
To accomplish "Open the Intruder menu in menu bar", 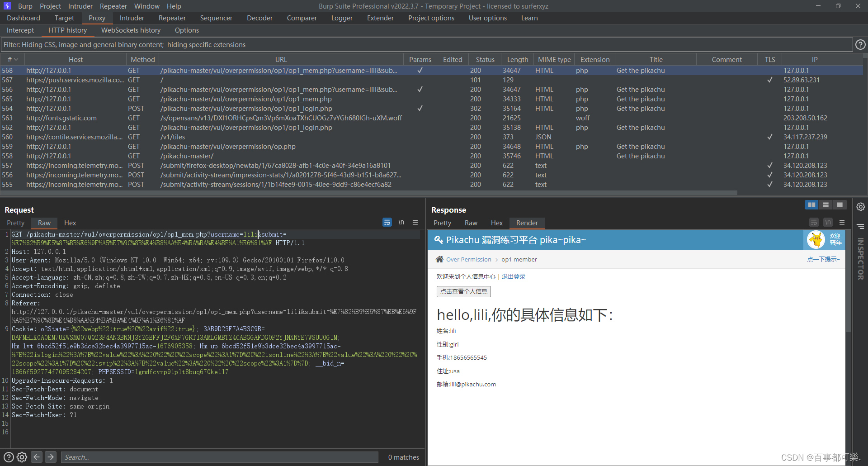I will 80,6.
